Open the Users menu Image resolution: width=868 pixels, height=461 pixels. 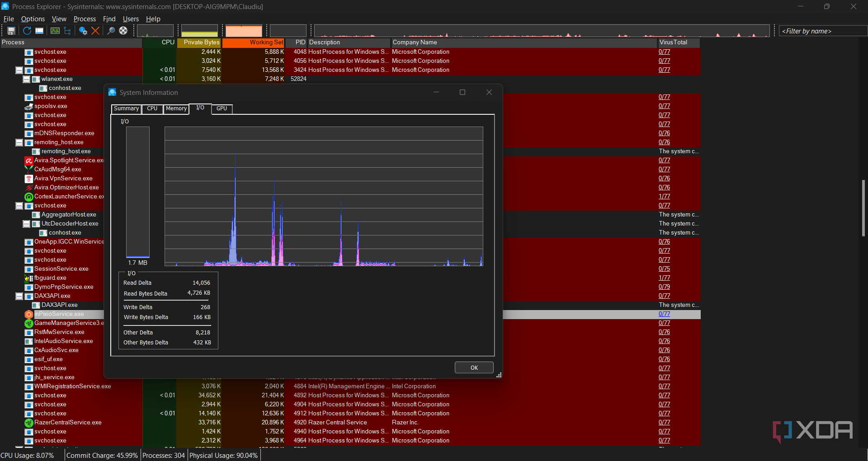(131, 19)
